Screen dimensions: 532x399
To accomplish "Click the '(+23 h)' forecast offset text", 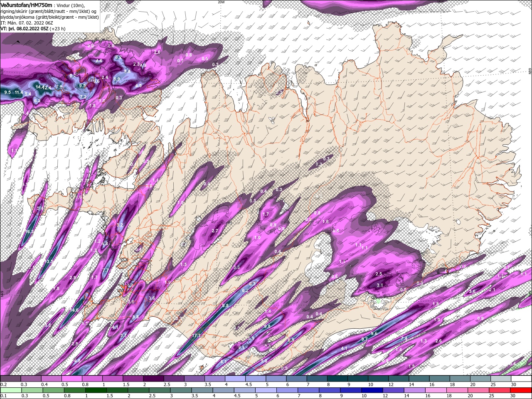I will point(58,28).
